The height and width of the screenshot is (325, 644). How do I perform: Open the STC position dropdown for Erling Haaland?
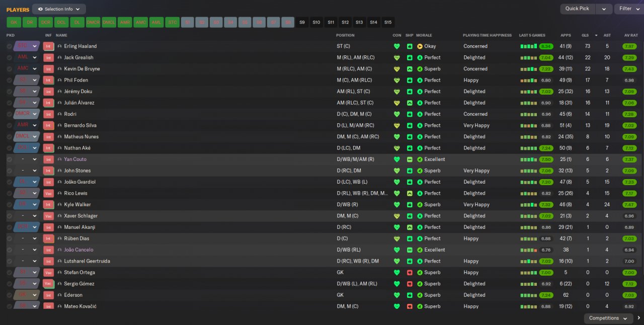(x=35, y=46)
